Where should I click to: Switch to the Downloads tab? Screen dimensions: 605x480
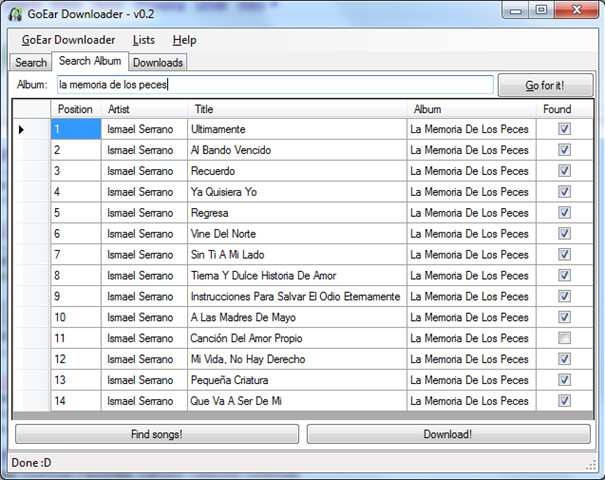158,62
